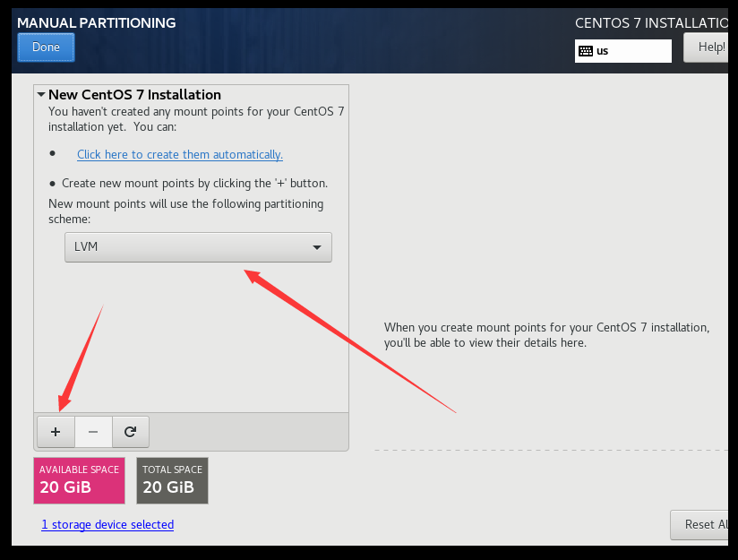Screen dimensions: 738x560
Task: Click the plus button to add mount point
Action: tap(56, 431)
